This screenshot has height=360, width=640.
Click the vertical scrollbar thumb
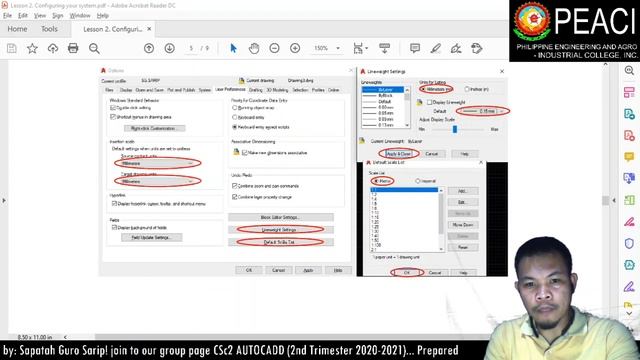tap(606, 200)
